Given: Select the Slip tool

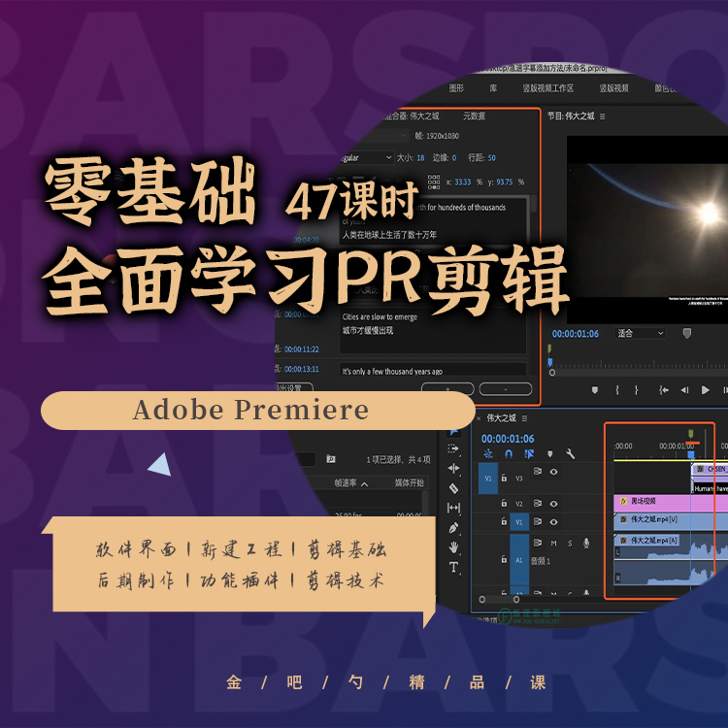Looking at the screenshot, I should tap(453, 508).
